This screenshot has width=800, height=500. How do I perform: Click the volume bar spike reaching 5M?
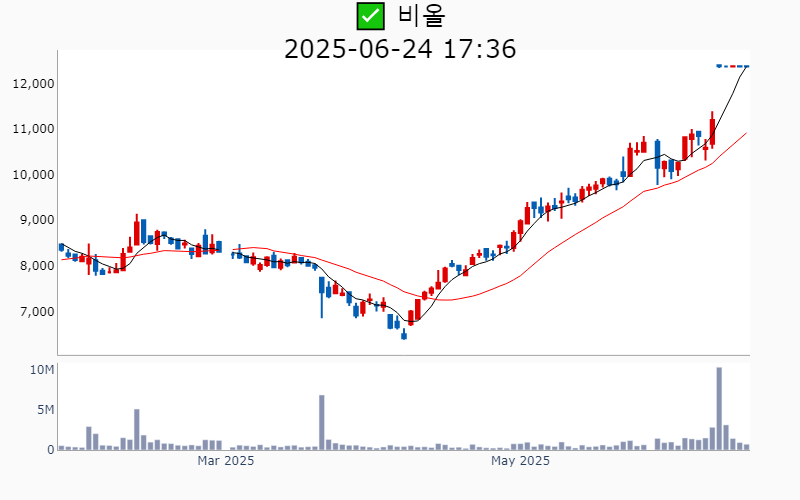137,429
